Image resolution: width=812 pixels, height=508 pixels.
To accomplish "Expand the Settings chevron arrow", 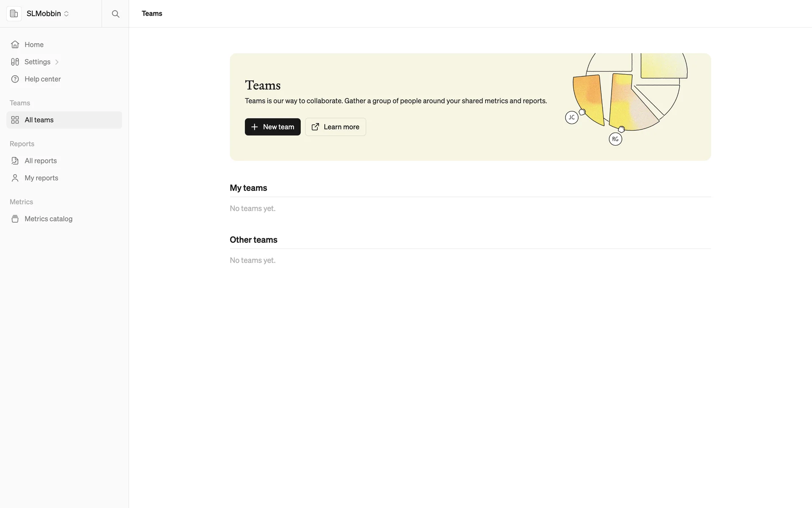I will pos(57,62).
